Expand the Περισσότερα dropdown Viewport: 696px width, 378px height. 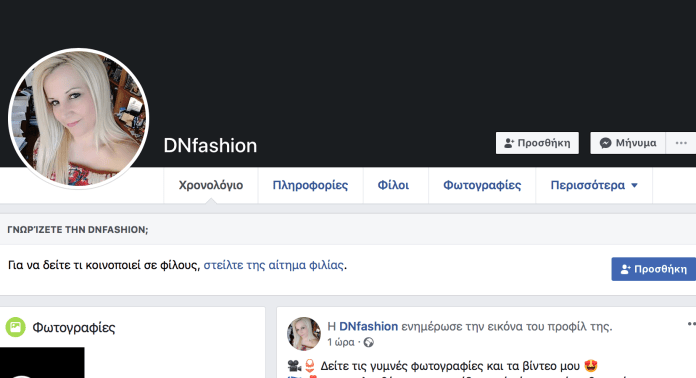(x=594, y=185)
